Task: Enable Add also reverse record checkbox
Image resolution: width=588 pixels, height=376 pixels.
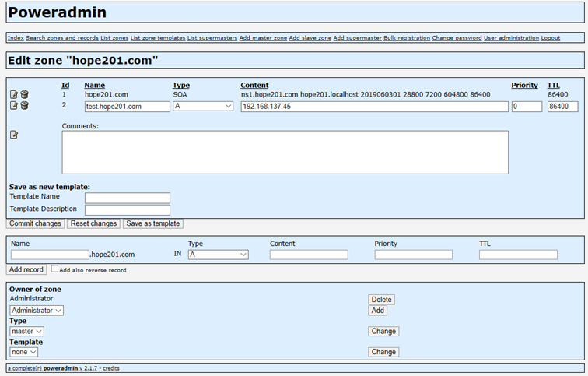Action: coord(54,269)
